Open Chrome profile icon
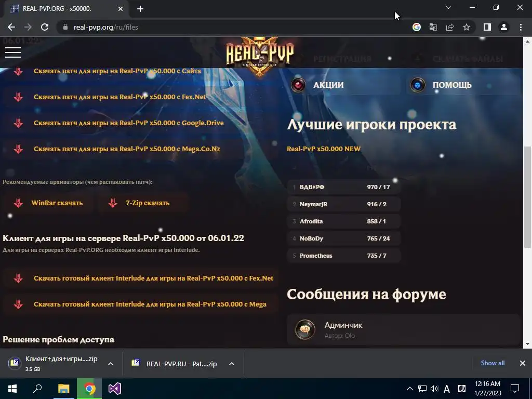This screenshot has height=399, width=532. click(504, 27)
